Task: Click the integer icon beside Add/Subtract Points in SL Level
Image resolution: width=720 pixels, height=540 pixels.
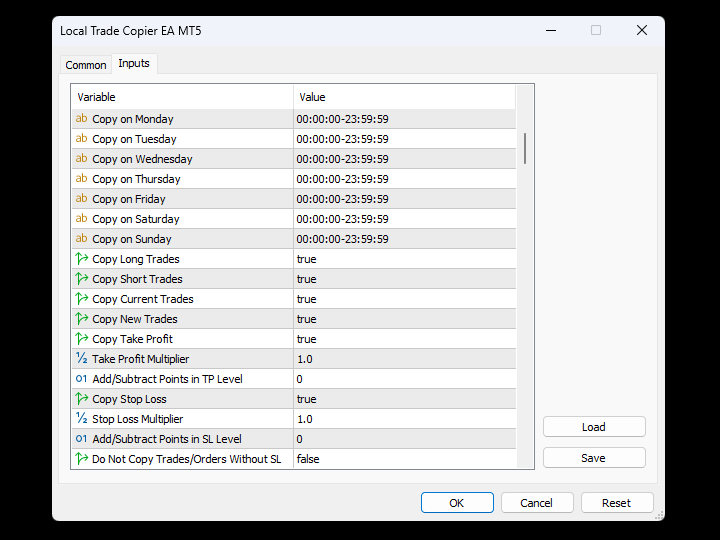Action: (x=81, y=439)
